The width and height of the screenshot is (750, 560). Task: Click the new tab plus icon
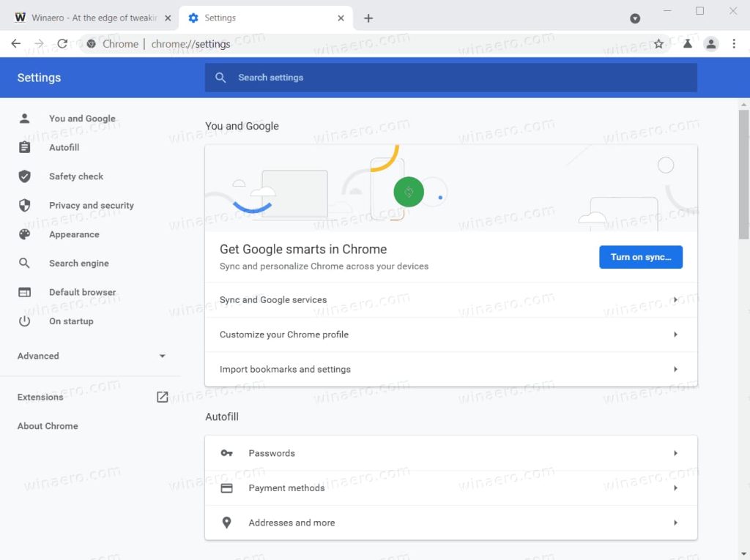click(368, 18)
